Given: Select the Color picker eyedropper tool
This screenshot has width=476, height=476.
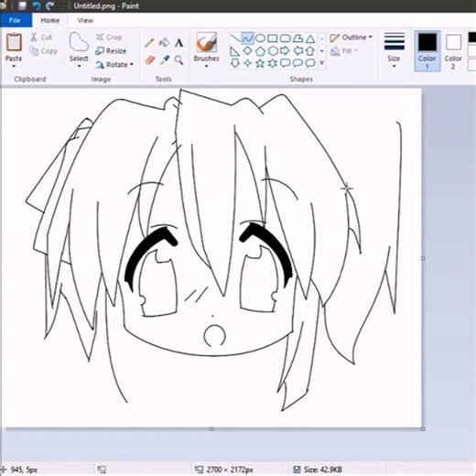Looking at the screenshot, I should [x=164, y=60].
